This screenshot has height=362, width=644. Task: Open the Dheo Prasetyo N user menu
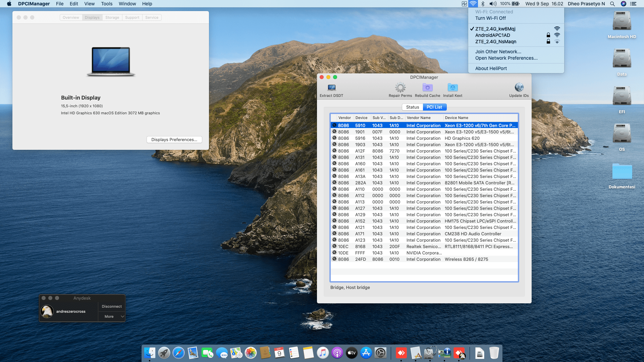[586, 4]
